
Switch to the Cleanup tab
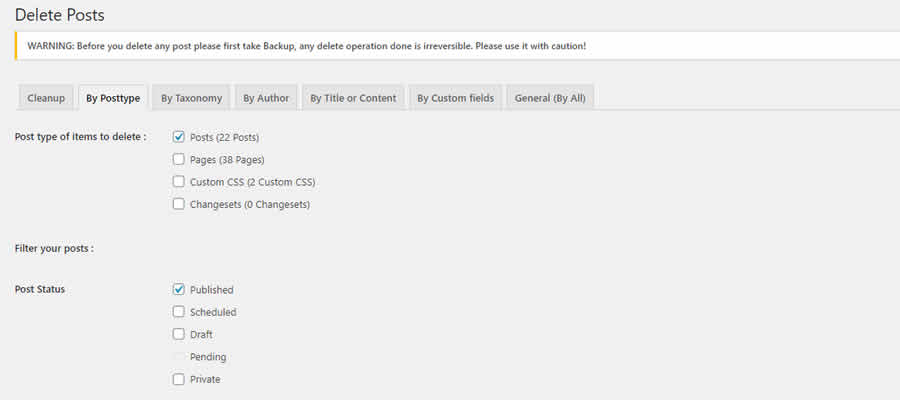46,98
